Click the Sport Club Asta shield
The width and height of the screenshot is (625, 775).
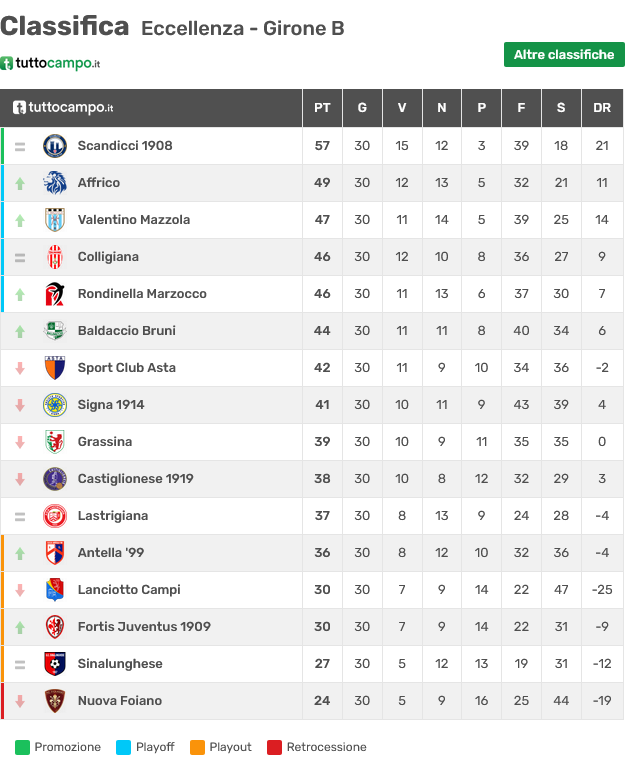click(x=55, y=368)
